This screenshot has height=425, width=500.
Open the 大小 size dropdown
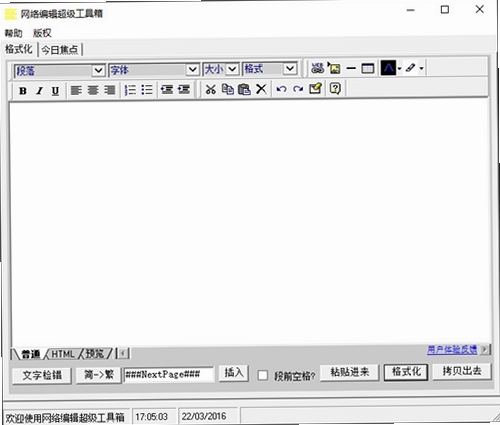click(221, 69)
